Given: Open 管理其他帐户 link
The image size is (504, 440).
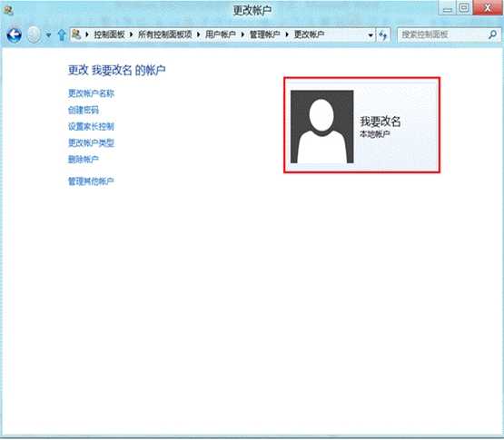Looking at the screenshot, I should [x=91, y=181].
